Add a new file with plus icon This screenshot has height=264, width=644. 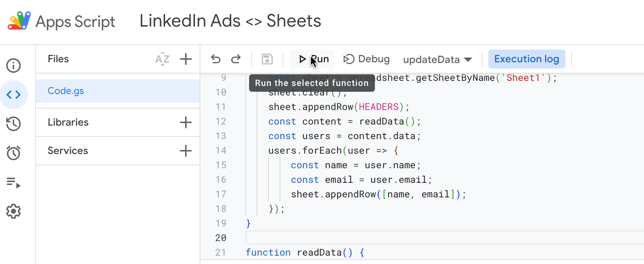186,59
